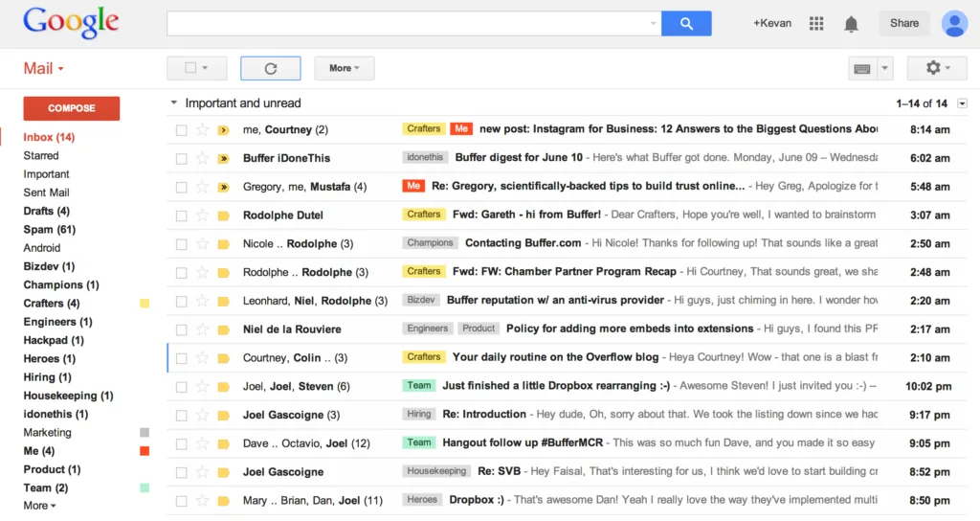Star the Joel, Joel, Steven conversation
Viewport: 980px width, 521px height.
tap(202, 386)
